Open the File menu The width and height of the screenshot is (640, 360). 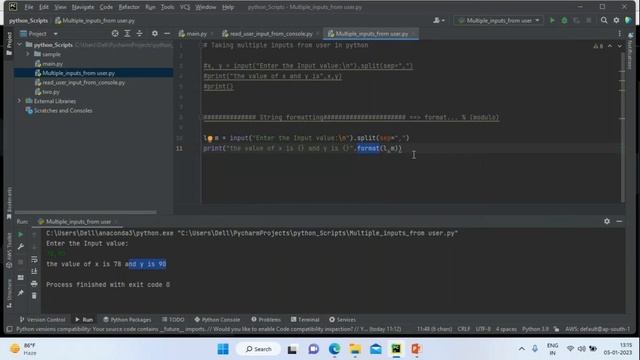point(29,7)
